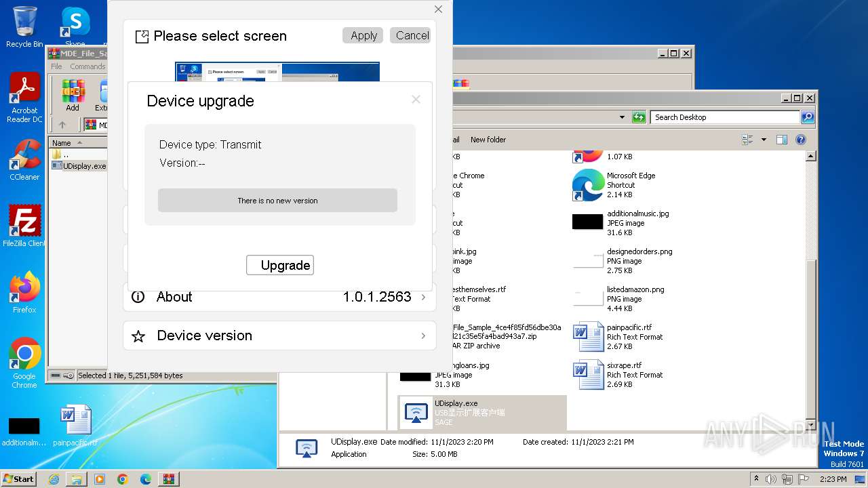This screenshot has height=488, width=868.
Task: Select the screen preview thumbnail
Action: tap(277, 72)
